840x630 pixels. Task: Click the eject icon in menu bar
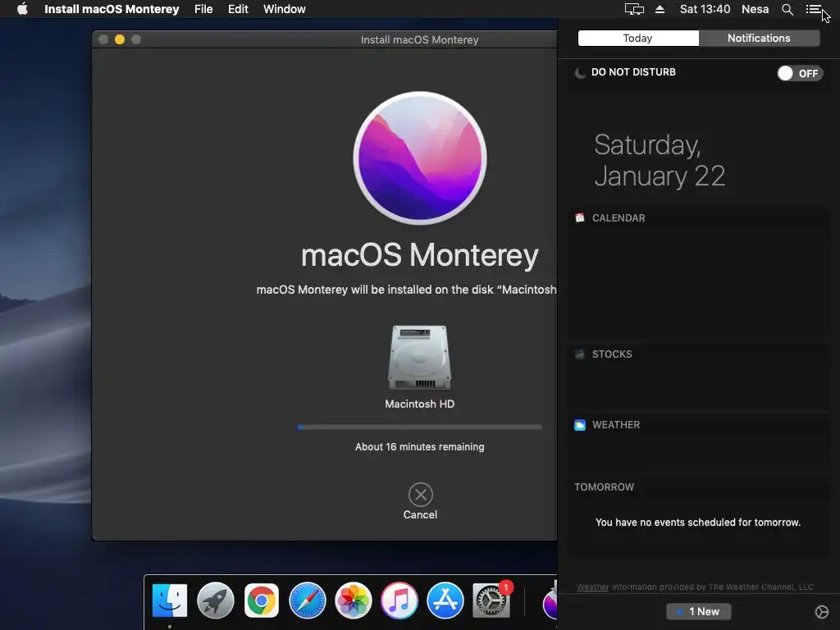click(660, 9)
